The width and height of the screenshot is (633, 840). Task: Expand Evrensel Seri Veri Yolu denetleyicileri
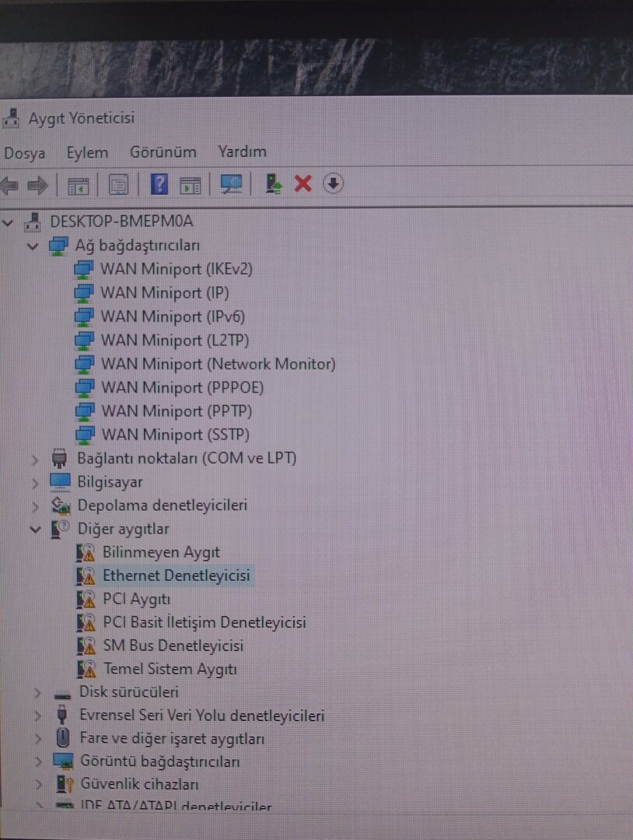pos(37,716)
